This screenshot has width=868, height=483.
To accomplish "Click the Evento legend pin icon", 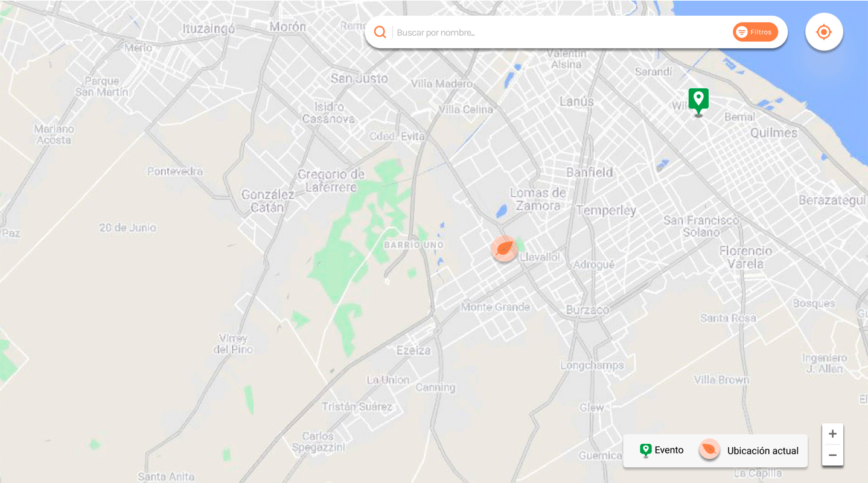I will [645, 450].
